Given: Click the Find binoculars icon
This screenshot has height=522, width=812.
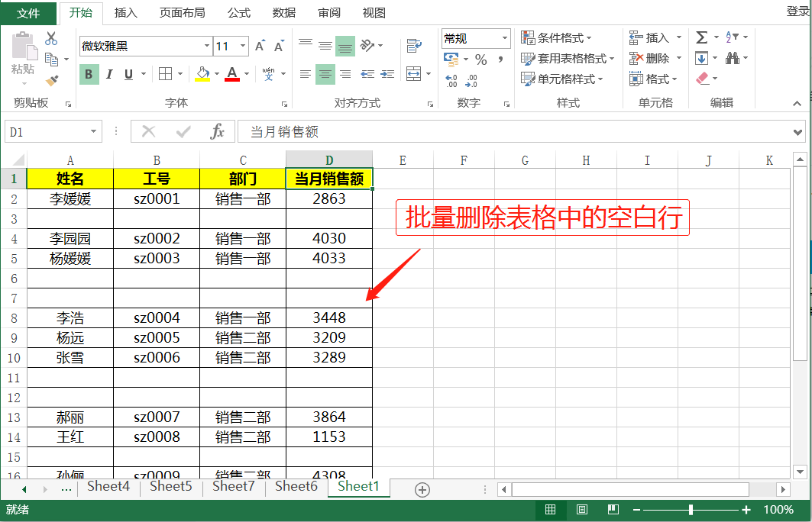Looking at the screenshot, I should tap(733, 58).
